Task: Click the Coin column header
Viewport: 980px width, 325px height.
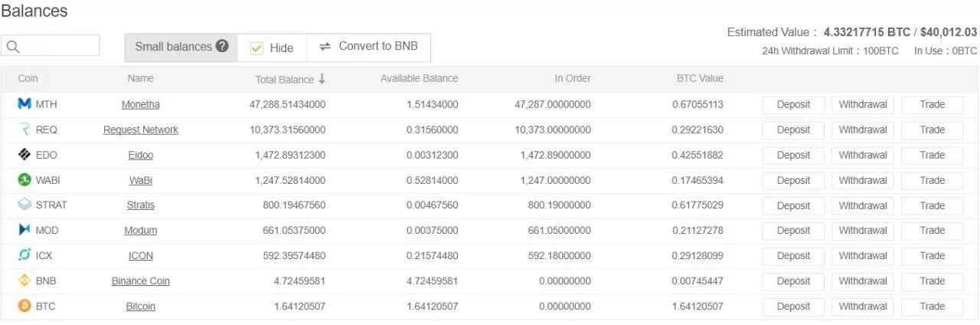Action: point(28,78)
